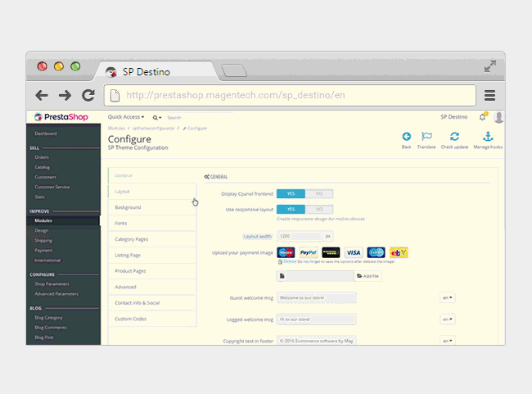Select the Layout settings tab
Screen dimensions: 532x394
[x=152, y=192]
